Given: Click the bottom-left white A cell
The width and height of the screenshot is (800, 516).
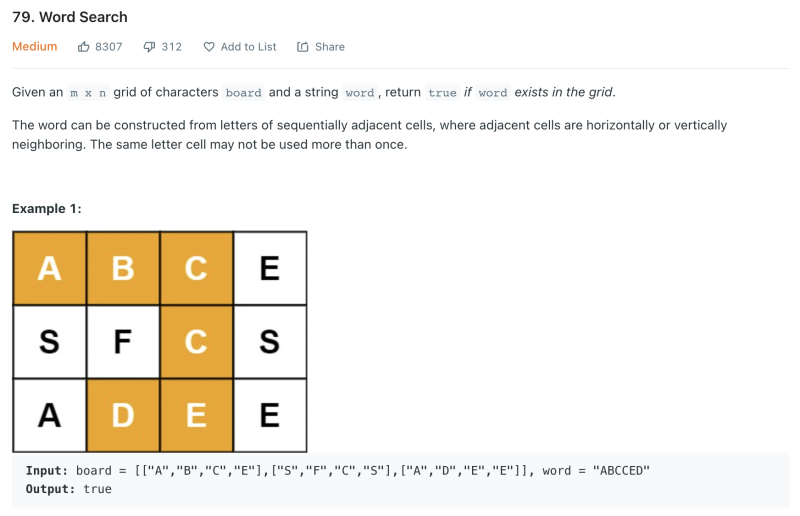Looking at the screenshot, I should point(49,415).
